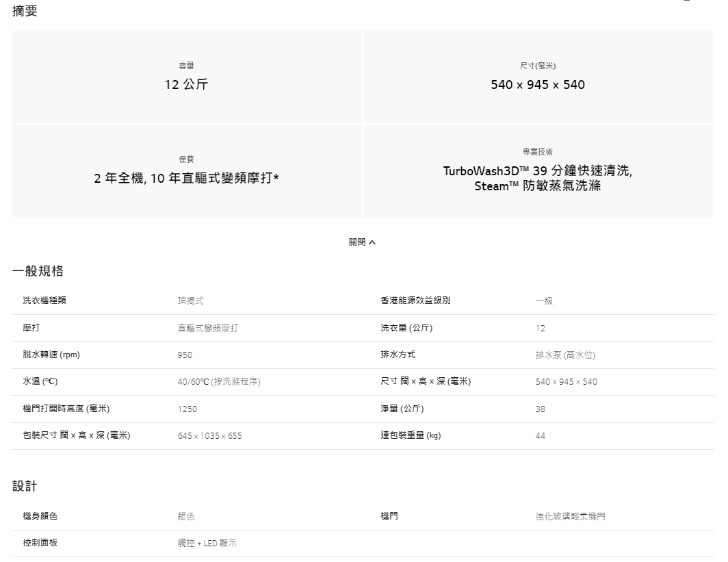Click the 連包裝重量 (kg) value 44
728x562 pixels.
tap(540, 436)
